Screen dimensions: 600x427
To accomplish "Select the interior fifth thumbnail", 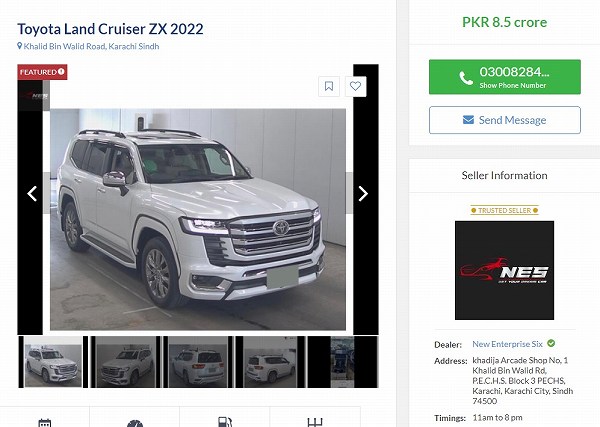I will (x=343, y=362).
